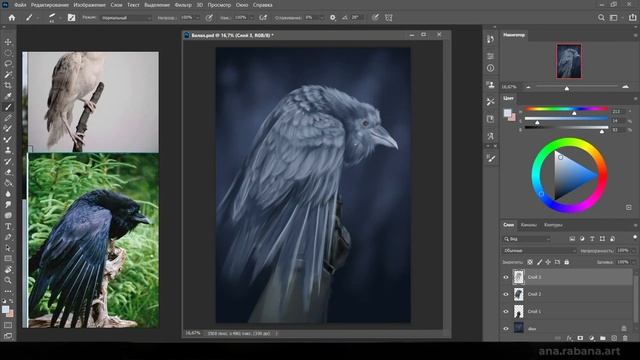Hide layer Слой 3
This screenshot has height=360, width=640.
[x=506, y=277]
